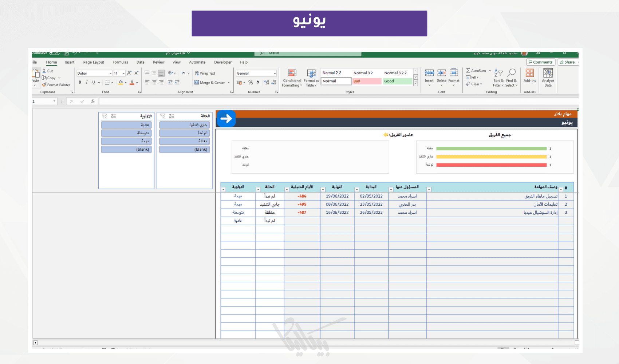
Task: Click the Share button
Action: (568, 62)
